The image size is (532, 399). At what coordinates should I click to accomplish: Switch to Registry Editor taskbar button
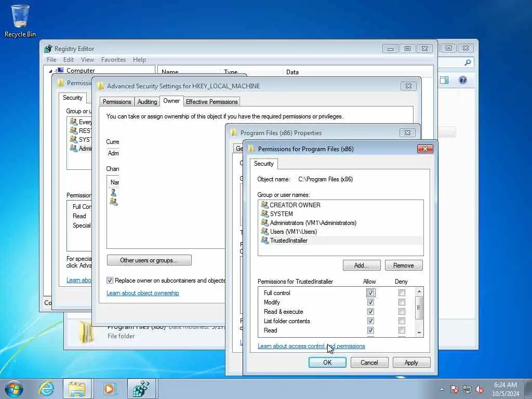[141, 389]
